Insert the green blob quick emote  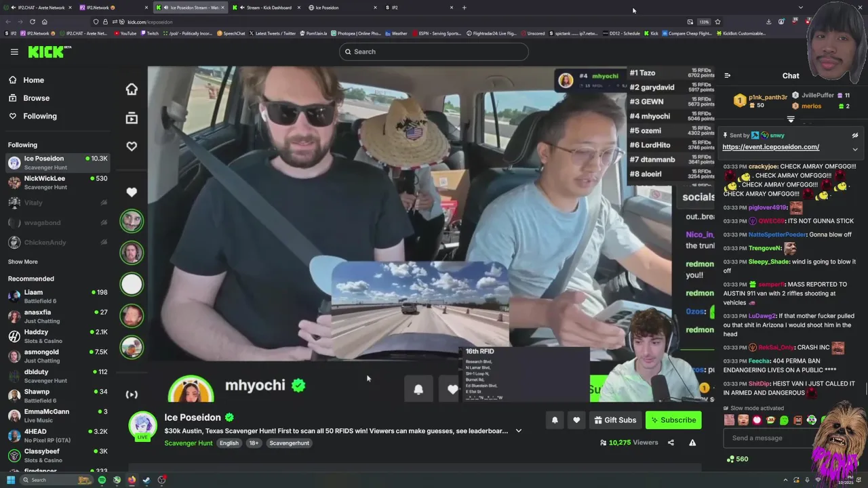pos(784,420)
